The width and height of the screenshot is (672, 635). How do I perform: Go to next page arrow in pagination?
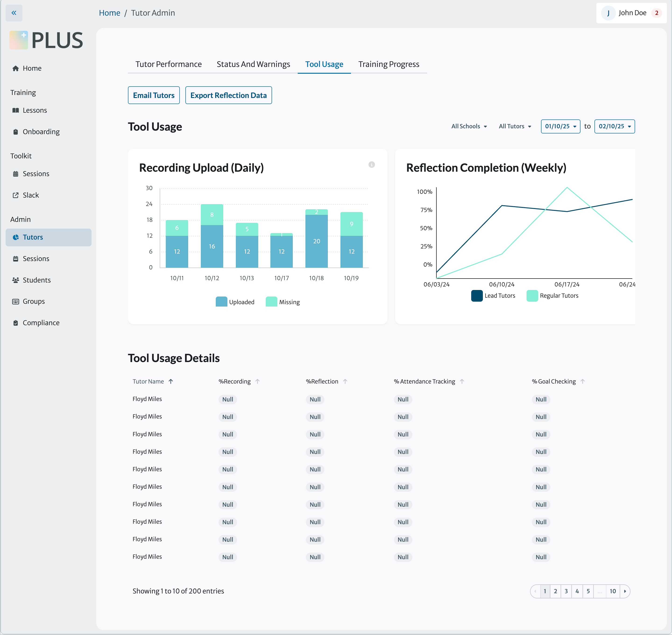(625, 591)
